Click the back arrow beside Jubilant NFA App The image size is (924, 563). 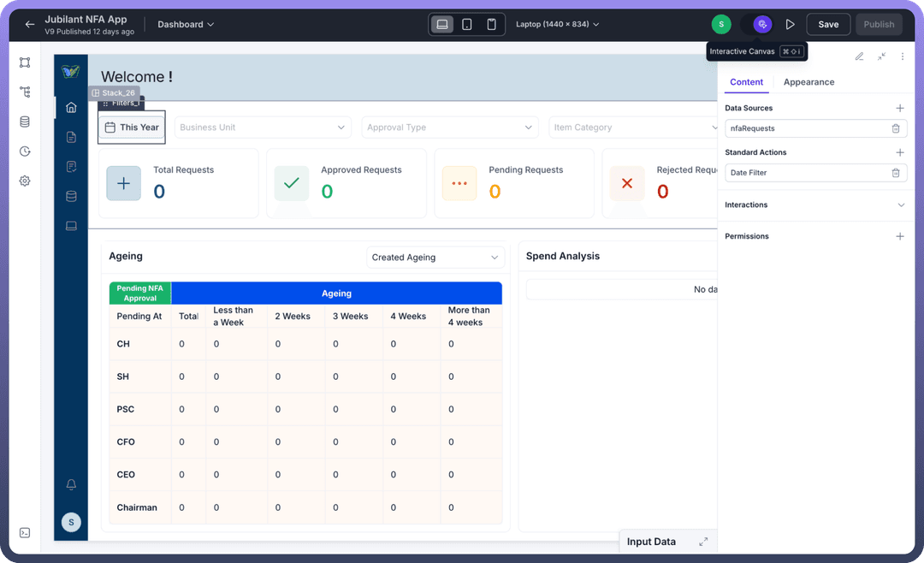(x=30, y=25)
